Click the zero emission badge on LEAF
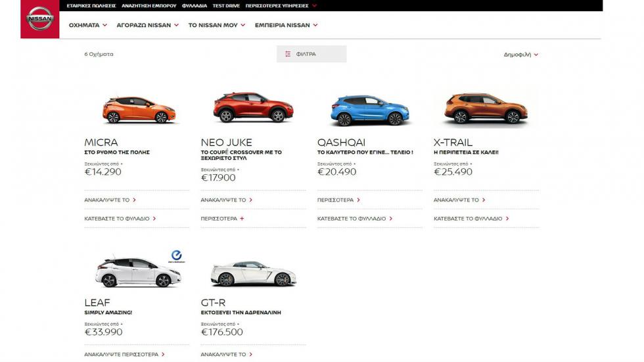This screenshot has height=362, width=644. 177,256
